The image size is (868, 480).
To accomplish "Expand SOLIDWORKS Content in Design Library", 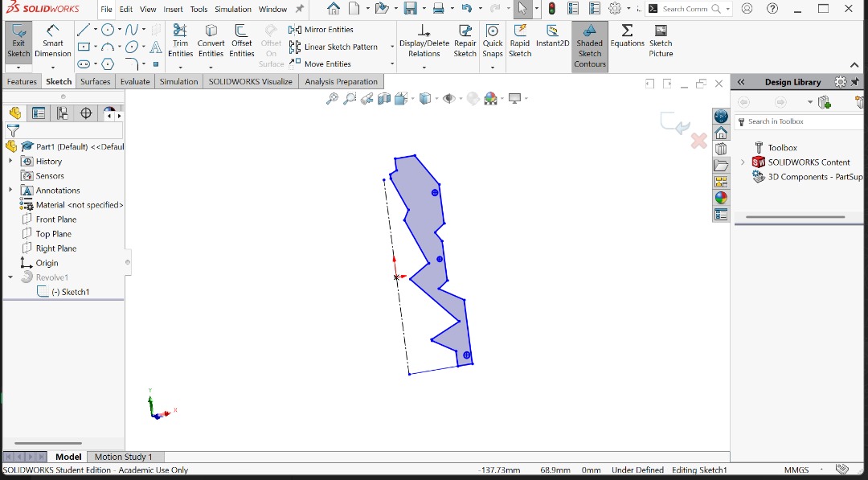I will [743, 162].
